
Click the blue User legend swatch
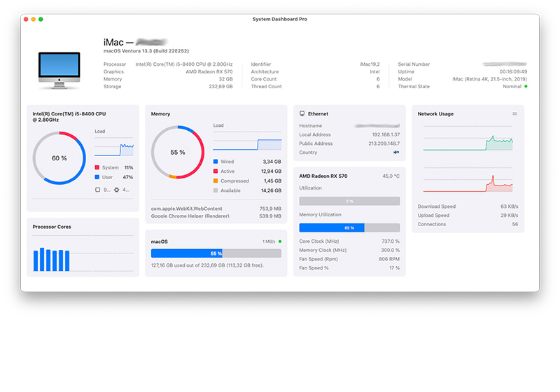pos(97,177)
